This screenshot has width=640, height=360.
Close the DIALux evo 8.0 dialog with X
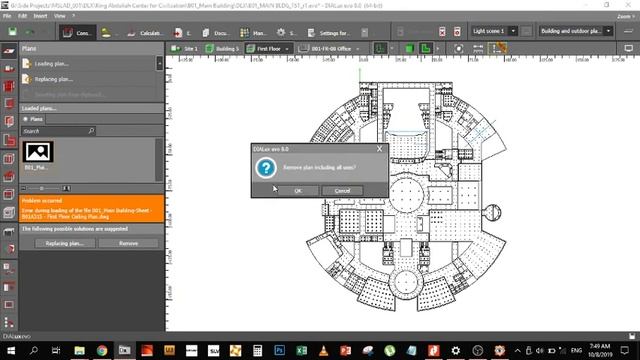coord(380,149)
